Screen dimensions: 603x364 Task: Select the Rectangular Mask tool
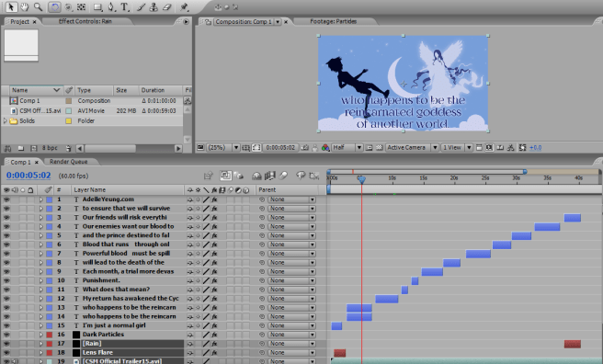coord(97,7)
